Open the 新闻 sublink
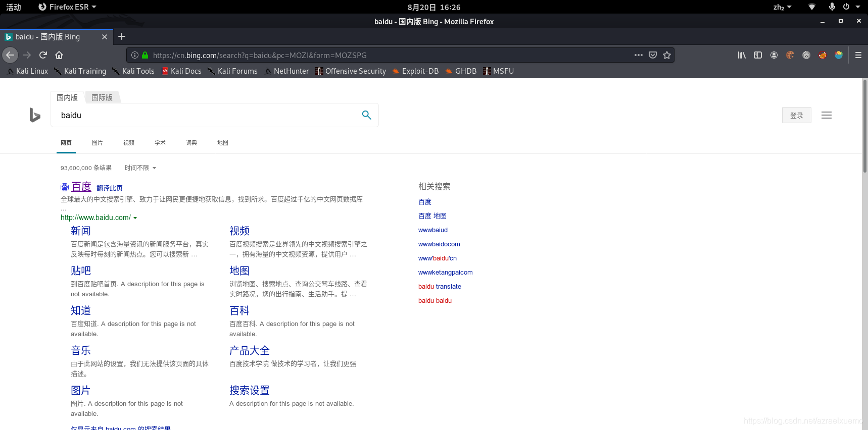The image size is (868, 430). point(81,231)
